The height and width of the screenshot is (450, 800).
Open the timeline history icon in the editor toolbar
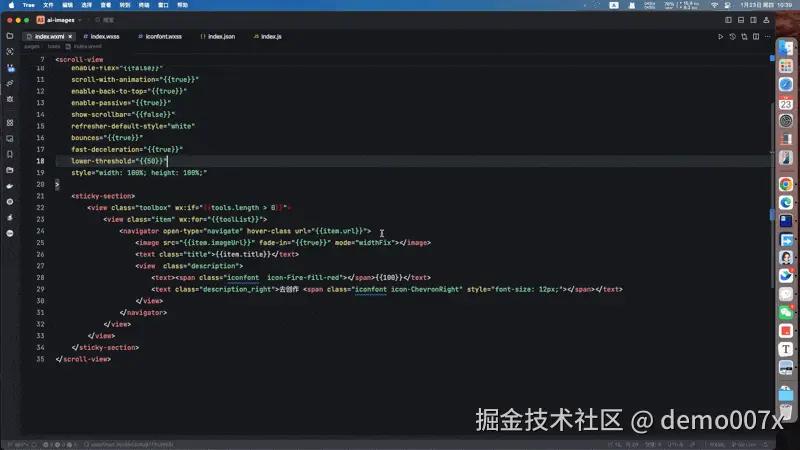tap(732, 37)
